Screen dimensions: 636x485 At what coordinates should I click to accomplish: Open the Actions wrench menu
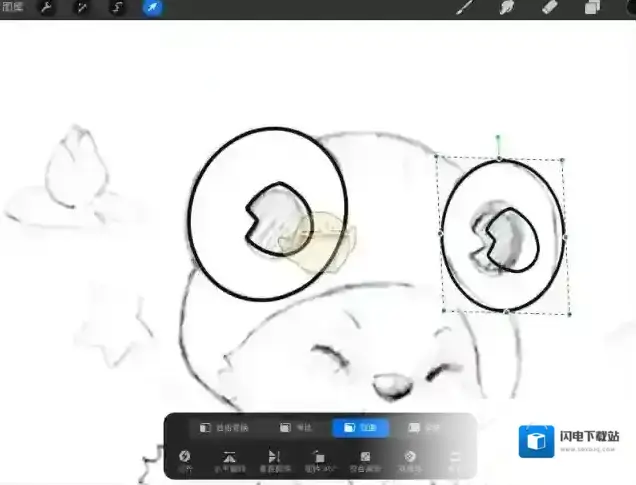45,8
